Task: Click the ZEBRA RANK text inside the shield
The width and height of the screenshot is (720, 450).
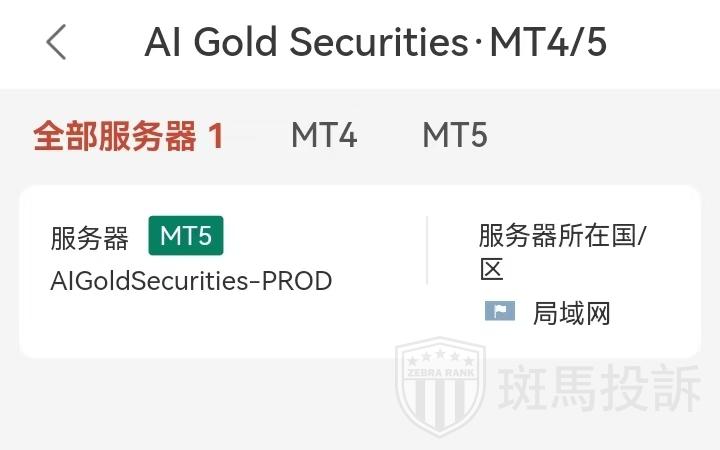Action: (x=442, y=374)
